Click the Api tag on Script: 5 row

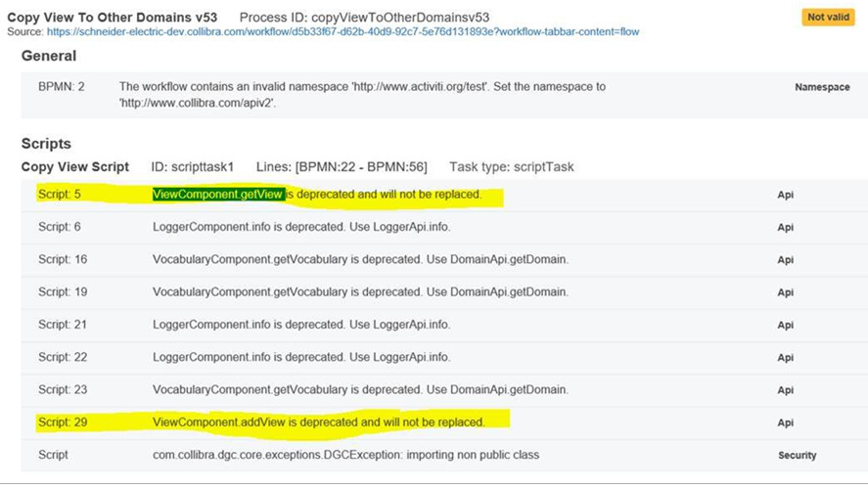[x=785, y=195]
